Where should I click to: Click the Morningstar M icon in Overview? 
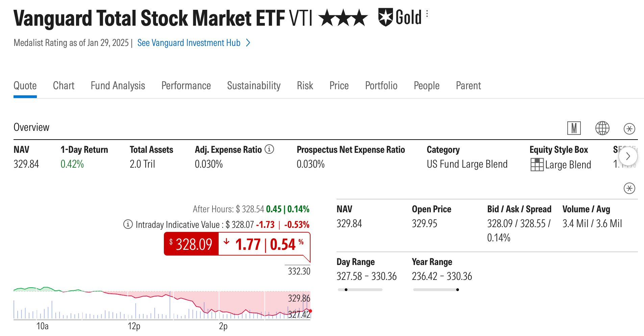pyautogui.click(x=574, y=128)
